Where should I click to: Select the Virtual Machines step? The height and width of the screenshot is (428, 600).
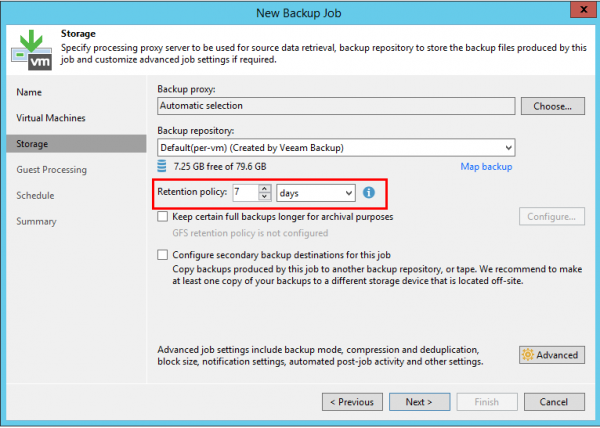point(52,118)
